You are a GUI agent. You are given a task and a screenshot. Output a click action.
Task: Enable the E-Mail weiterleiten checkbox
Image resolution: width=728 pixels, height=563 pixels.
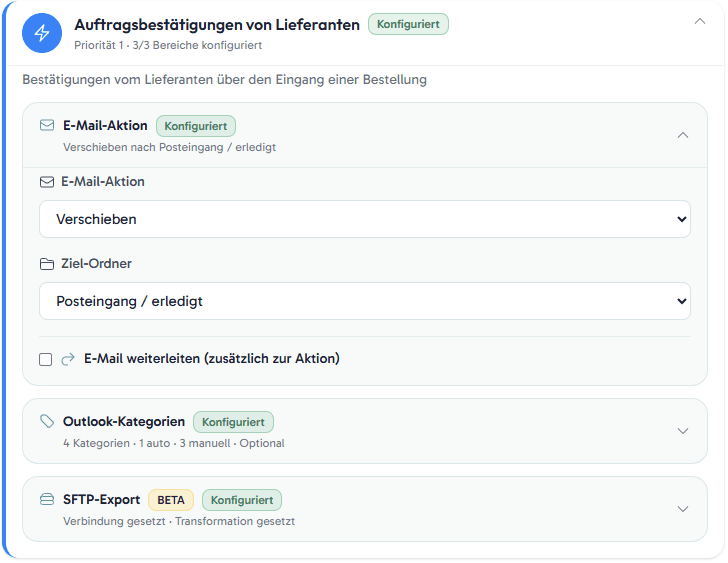(x=46, y=359)
